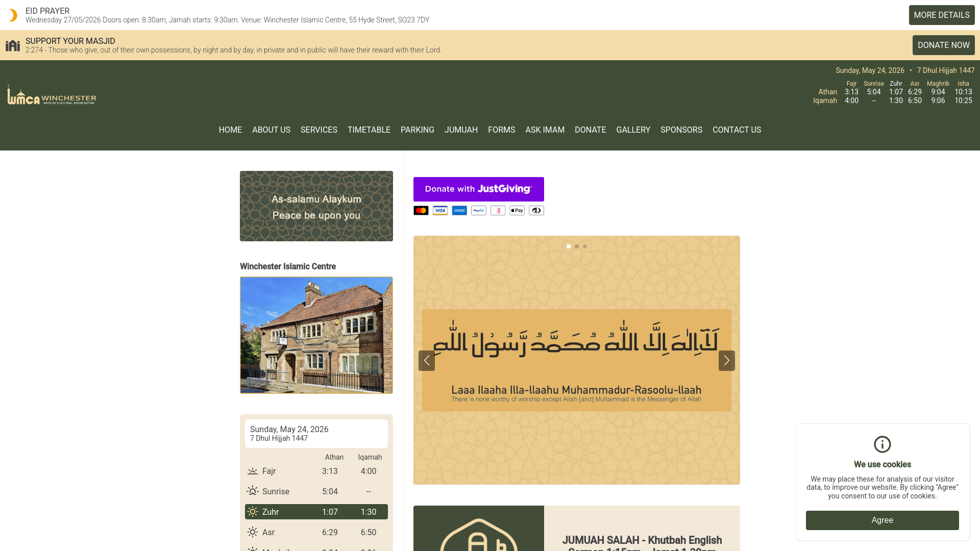Click the As-salamu Alaykum greeting banner

[316, 206]
